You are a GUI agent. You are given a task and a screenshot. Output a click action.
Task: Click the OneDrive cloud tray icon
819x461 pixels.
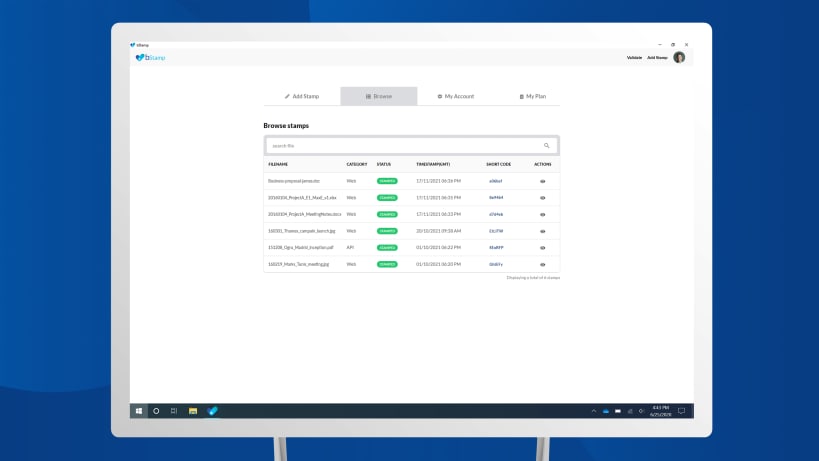[x=606, y=411]
